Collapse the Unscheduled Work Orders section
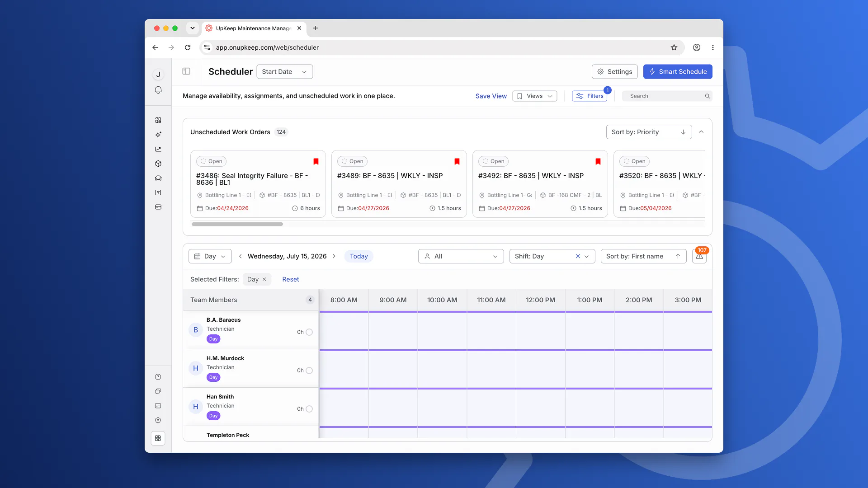The height and width of the screenshot is (488, 868). 701,132
